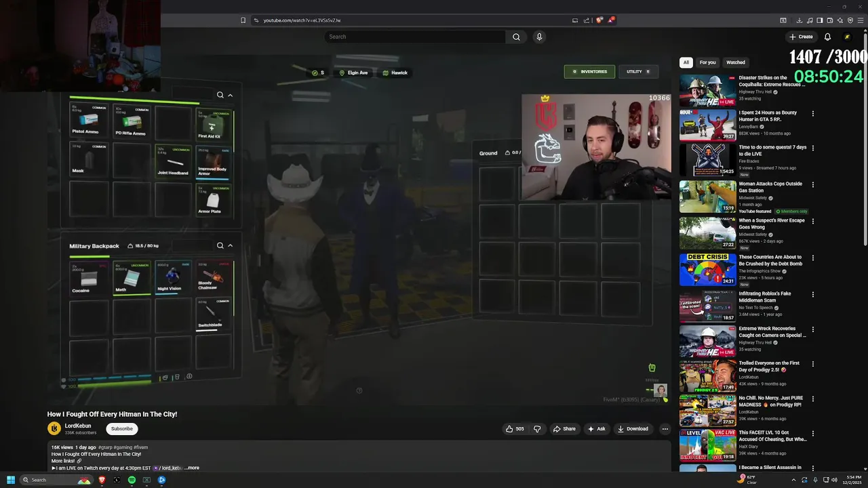Viewport: 868px width, 488px height.
Task: Open the weather widget showing 62°F
Action: coord(747,480)
